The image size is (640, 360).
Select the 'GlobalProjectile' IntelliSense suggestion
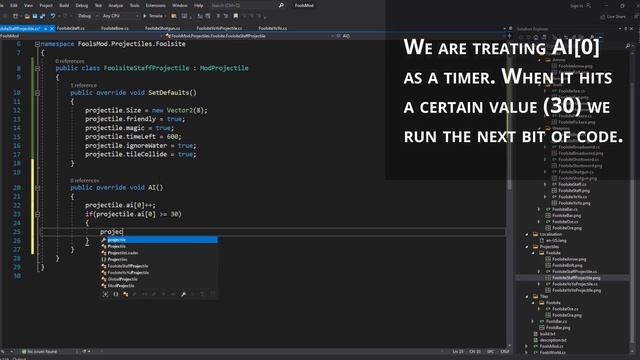159,279
